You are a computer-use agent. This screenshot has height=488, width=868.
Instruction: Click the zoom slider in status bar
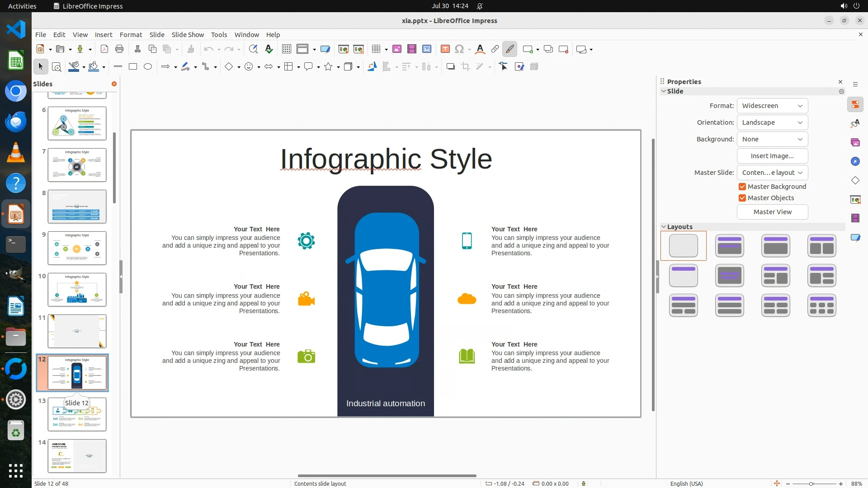pos(811,483)
